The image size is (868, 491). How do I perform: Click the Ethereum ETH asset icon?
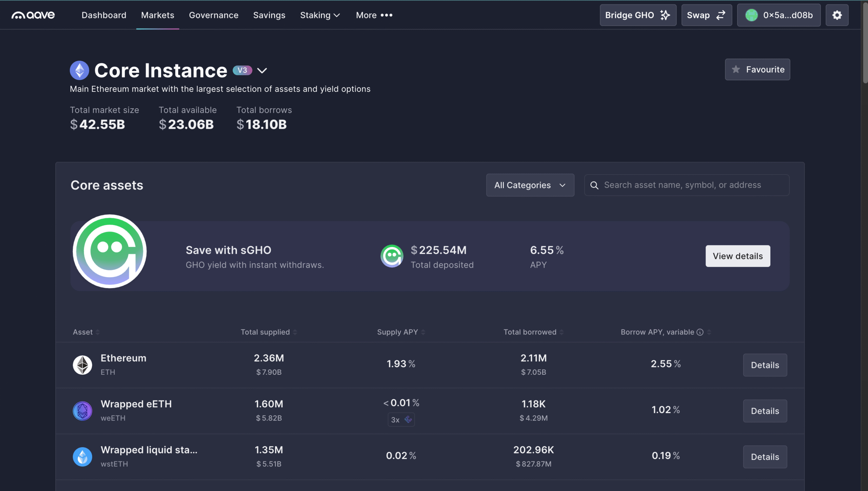tap(82, 365)
